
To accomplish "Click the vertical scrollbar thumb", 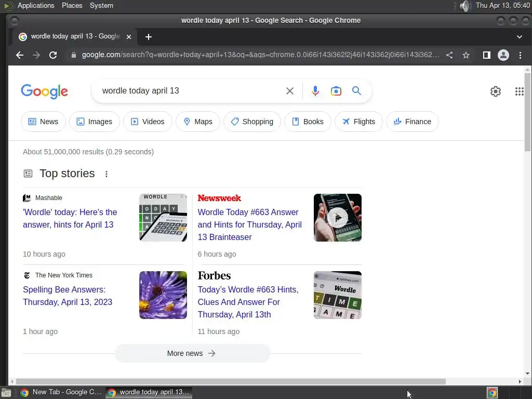I will [527, 112].
